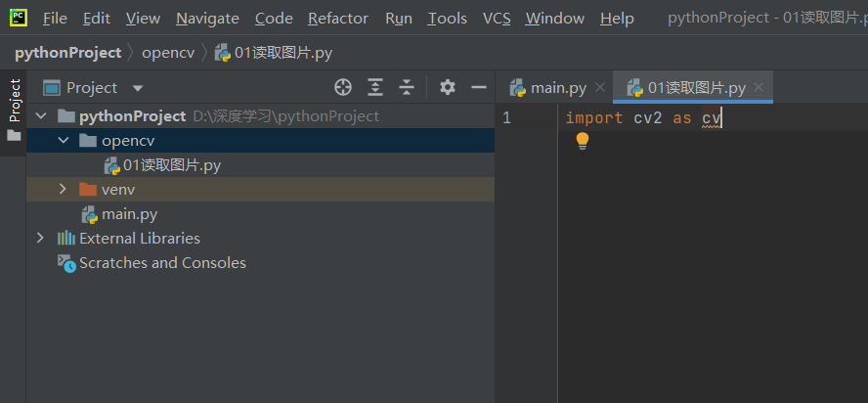Collapse the opencv folder
Image resolution: width=868 pixels, height=403 pixels.
64,141
